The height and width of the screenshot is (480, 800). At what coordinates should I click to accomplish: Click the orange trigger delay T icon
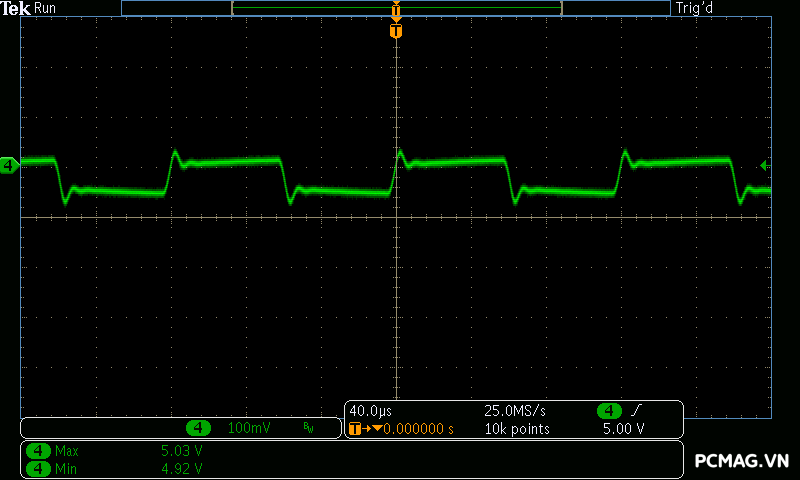[x=355, y=429]
